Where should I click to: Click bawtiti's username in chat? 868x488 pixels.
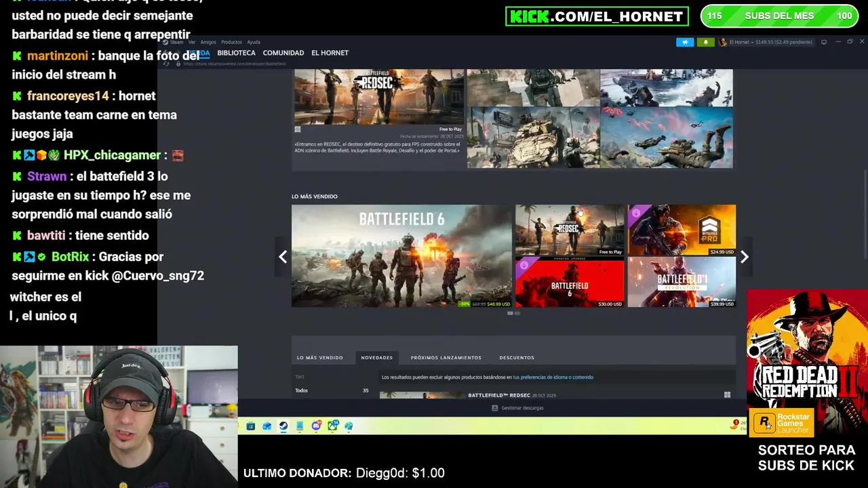click(x=46, y=235)
